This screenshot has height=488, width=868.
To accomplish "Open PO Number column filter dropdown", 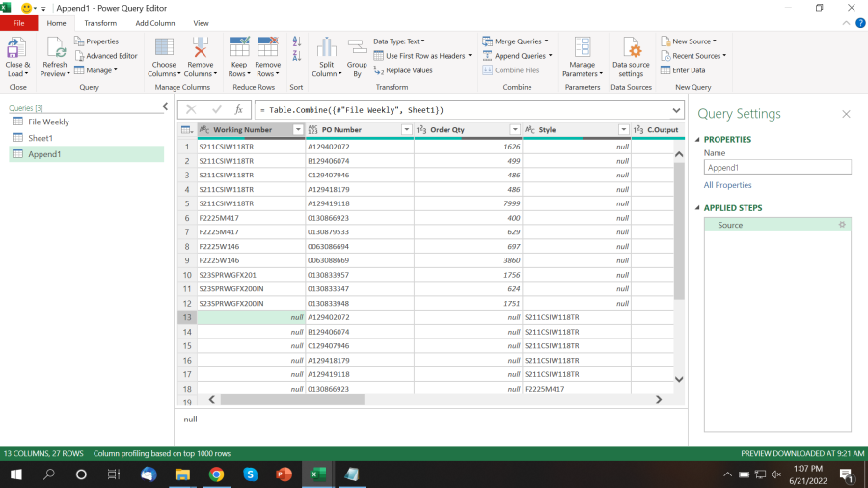I will [x=406, y=130].
